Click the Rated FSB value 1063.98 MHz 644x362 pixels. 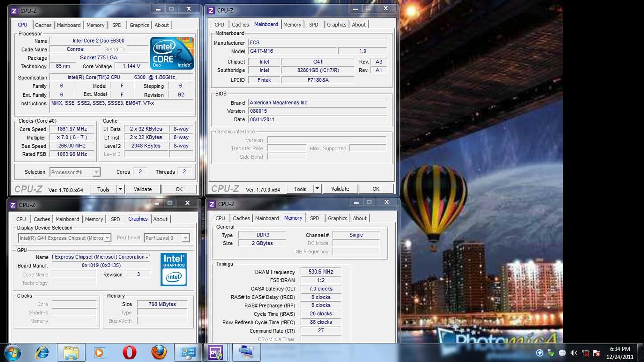[x=72, y=154]
